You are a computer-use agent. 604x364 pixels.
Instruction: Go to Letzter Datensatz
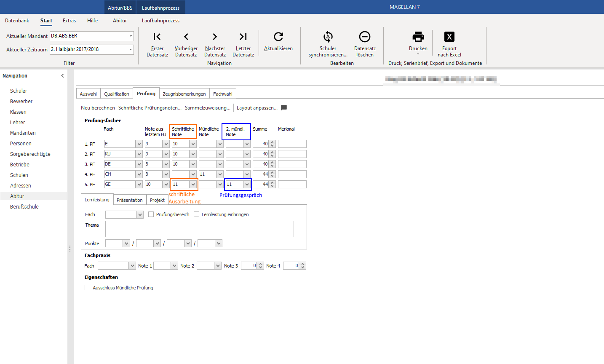pyautogui.click(x=243, y=37)
